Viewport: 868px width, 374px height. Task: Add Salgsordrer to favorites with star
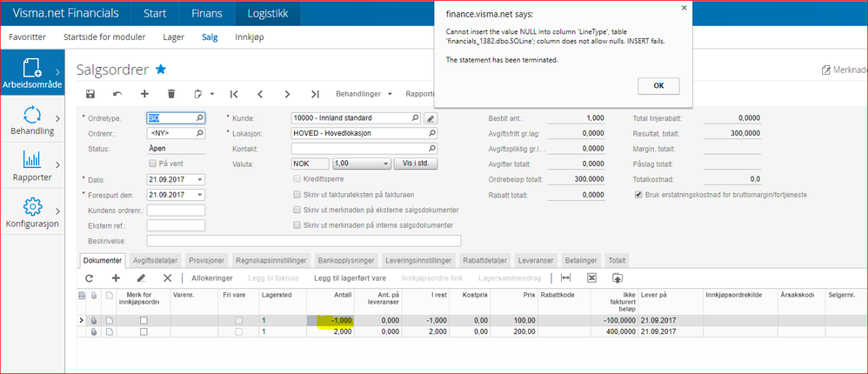click(161, 70)
